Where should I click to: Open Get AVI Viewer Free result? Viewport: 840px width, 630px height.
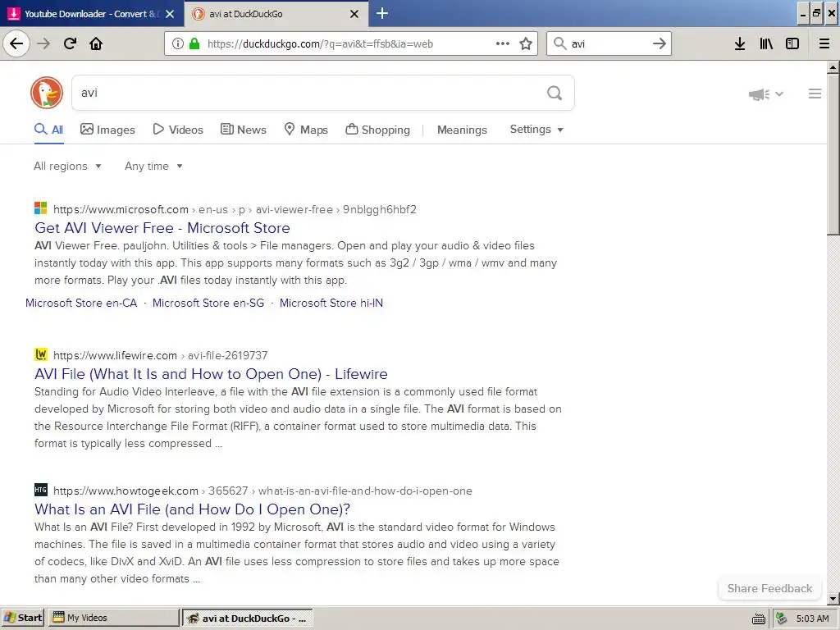pyautogui.click(x=162, y=228)
